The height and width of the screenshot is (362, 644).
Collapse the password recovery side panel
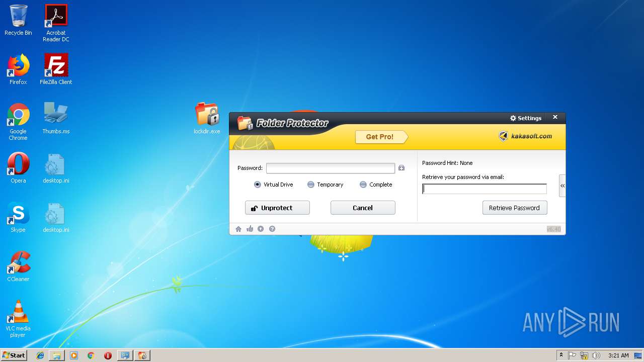point(562,186)
